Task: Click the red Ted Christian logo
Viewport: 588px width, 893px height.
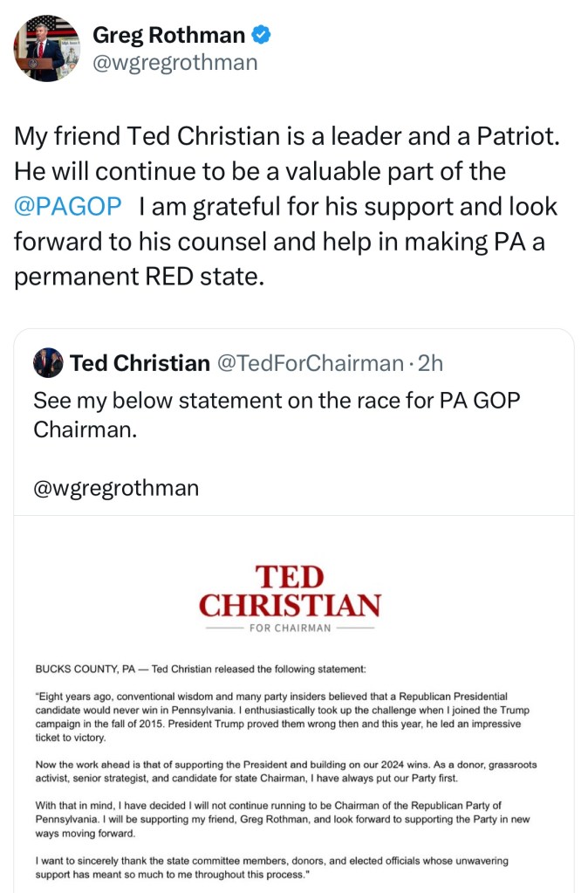Action: coord(290,591)
